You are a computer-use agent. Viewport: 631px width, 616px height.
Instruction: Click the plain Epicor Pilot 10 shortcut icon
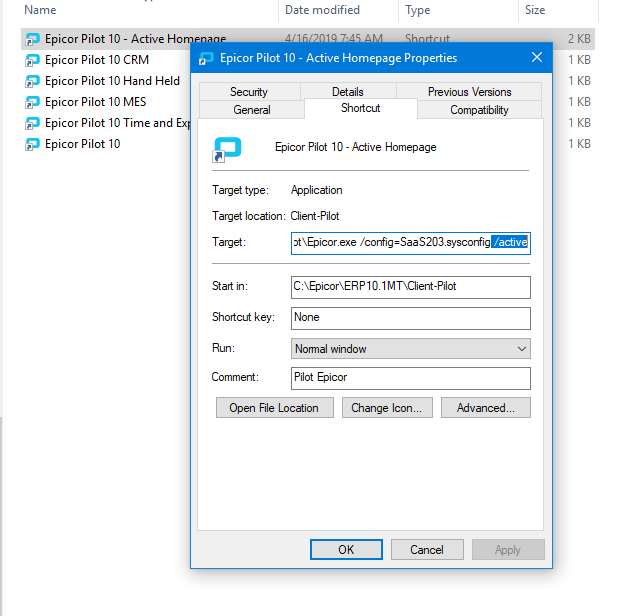(32, 144)
